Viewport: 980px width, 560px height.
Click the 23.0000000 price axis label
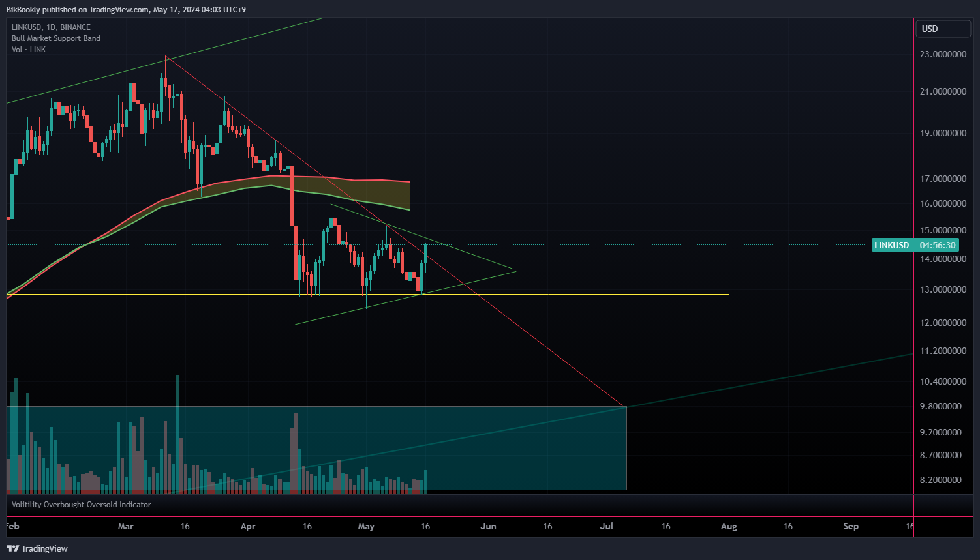click(943, 55)
